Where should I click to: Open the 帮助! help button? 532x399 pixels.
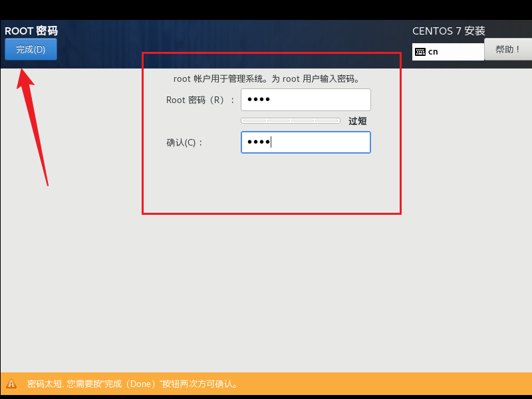[x=508, y=49]
